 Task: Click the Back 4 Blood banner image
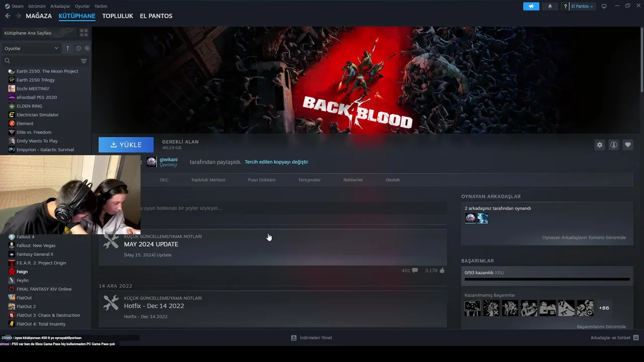click(366, 80)
